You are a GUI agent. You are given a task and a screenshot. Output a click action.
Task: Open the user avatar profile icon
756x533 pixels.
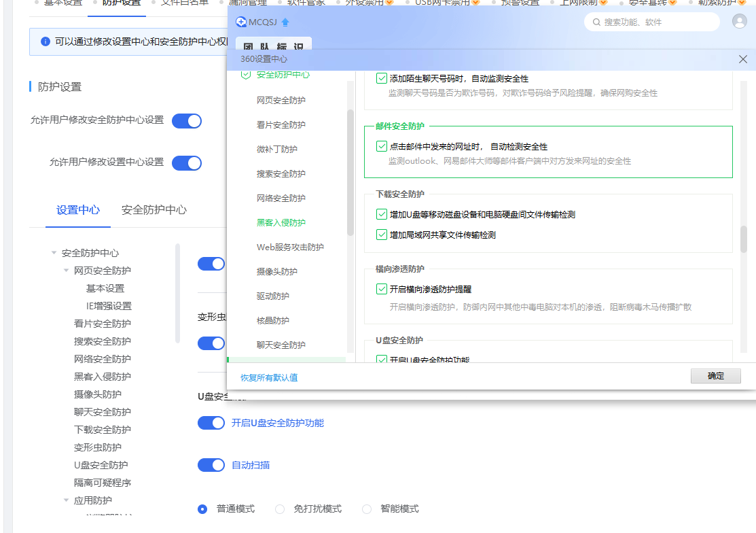coord(740,21)
